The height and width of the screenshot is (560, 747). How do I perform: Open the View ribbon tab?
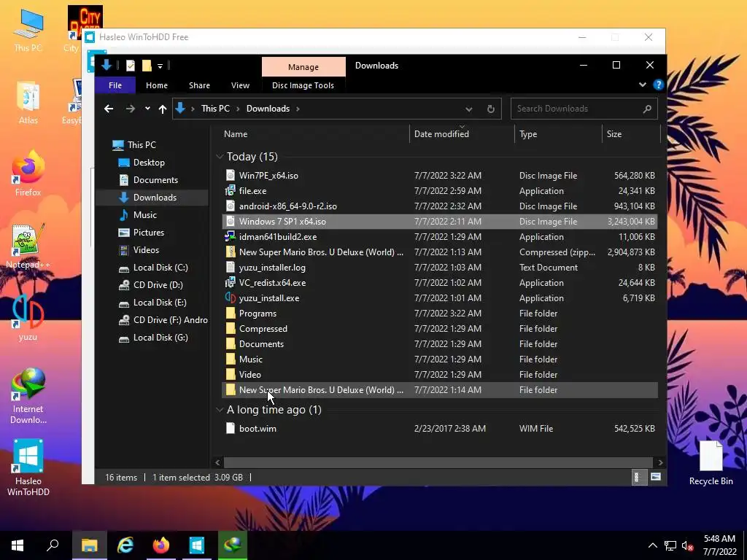(240, 85)
